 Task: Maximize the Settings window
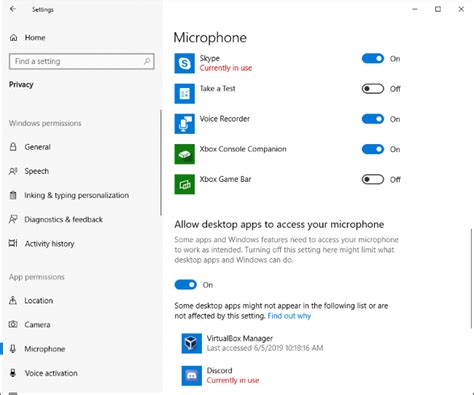point(438,9)
